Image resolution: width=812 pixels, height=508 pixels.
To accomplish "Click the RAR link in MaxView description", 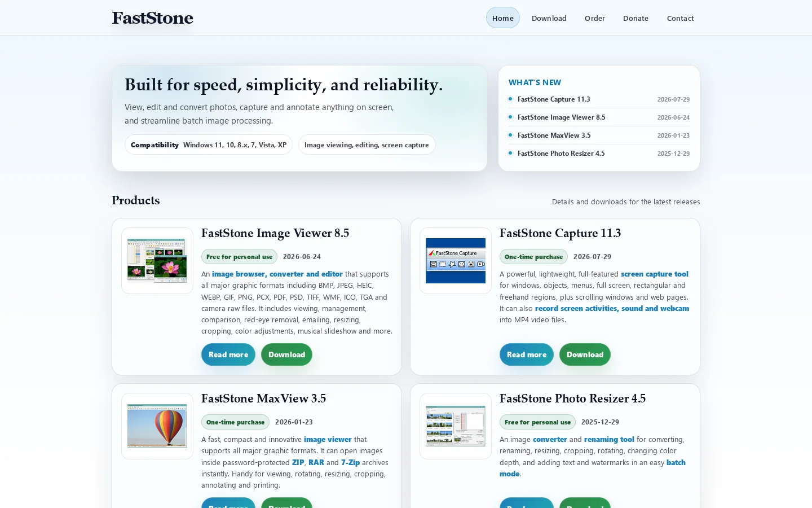I will pyautogui.click(x=316, y=463).
